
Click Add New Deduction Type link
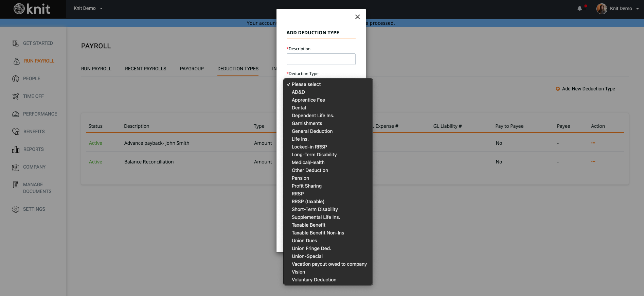pyautogui.click(x=588, y=89)
